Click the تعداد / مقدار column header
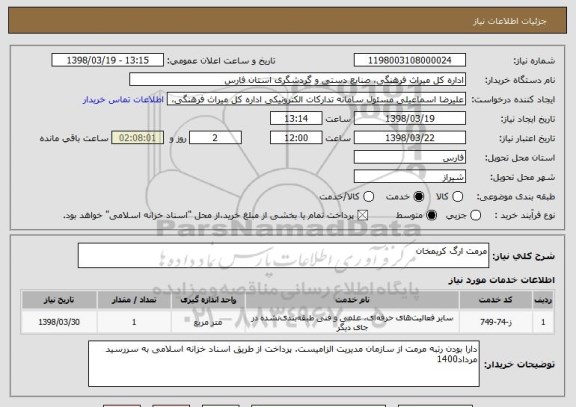Image resolution: width=576 pixels, height=407 pixels. point(134,300)
